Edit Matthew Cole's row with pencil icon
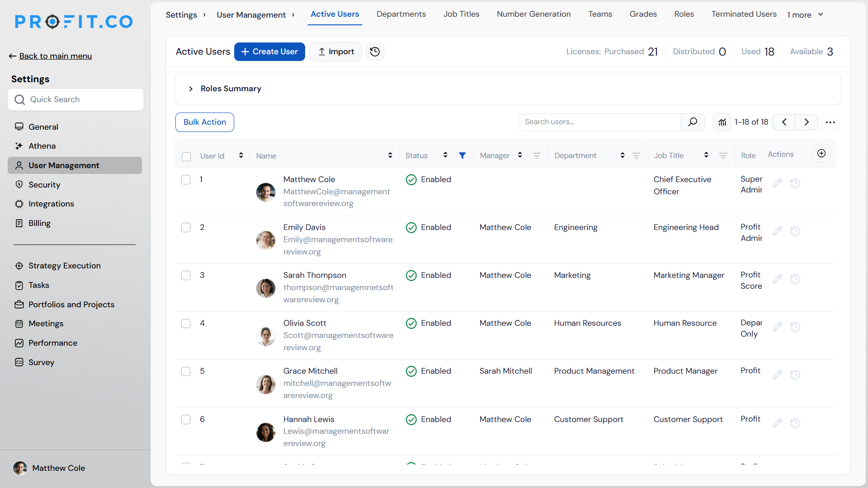 (x=777, y=183)
